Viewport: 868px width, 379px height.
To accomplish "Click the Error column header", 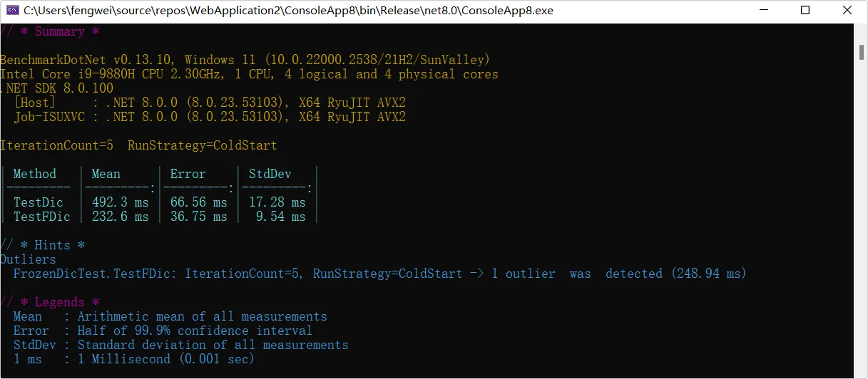I will [x=188, y=174].
